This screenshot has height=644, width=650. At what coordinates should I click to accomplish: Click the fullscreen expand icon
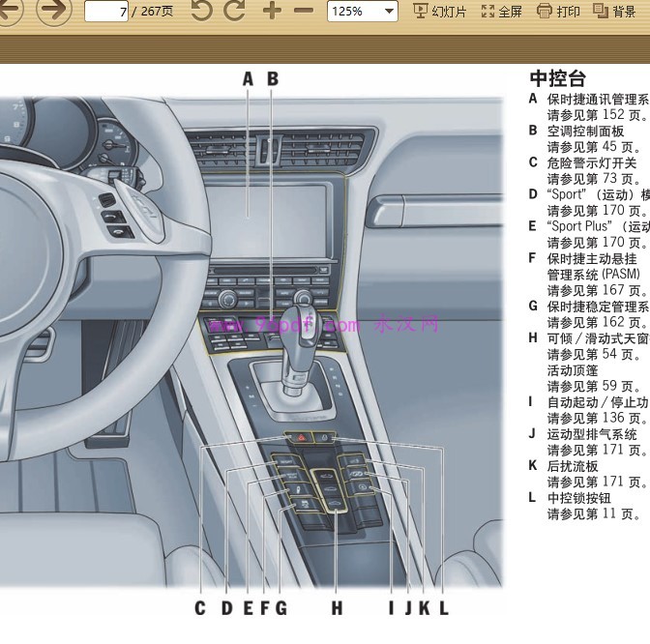[x=487, y=12]
